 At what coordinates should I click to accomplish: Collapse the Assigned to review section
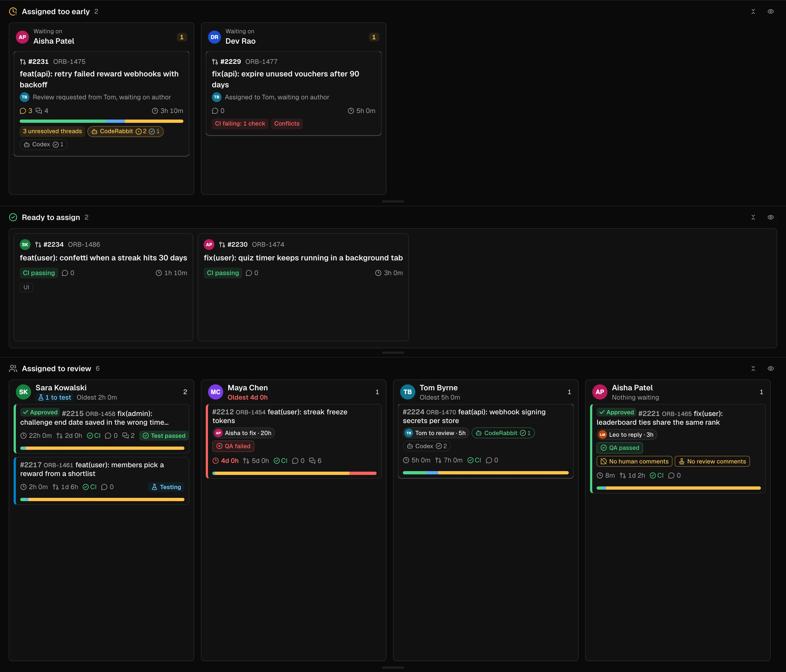[x=753, y=368]
